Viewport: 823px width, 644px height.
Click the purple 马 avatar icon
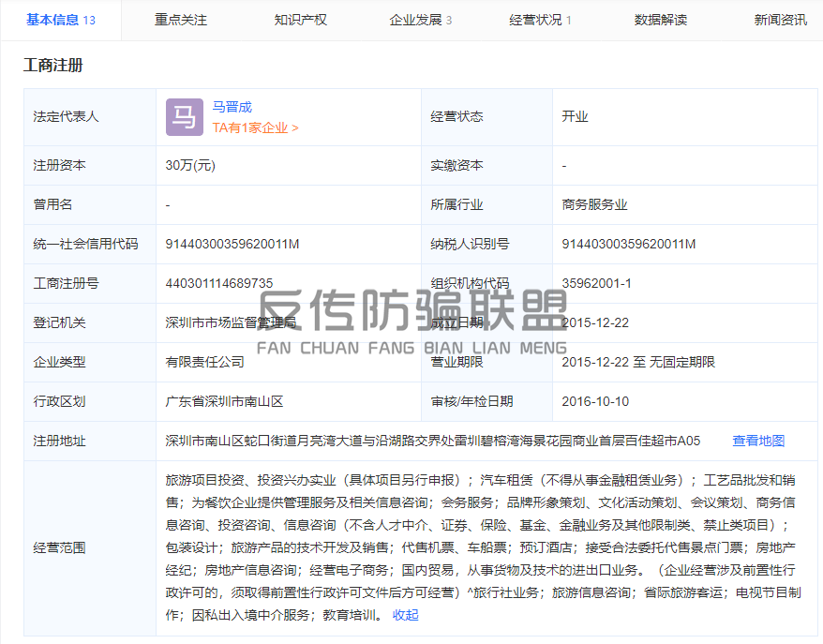click(x=184, y=117)
